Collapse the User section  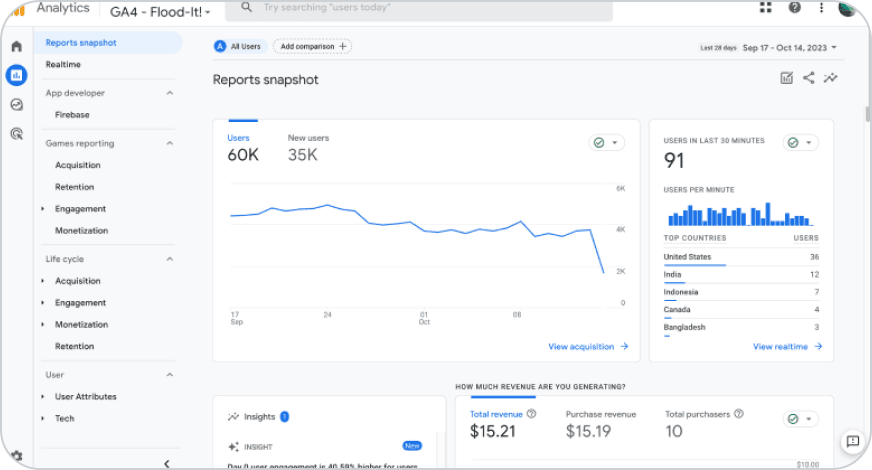170,375
